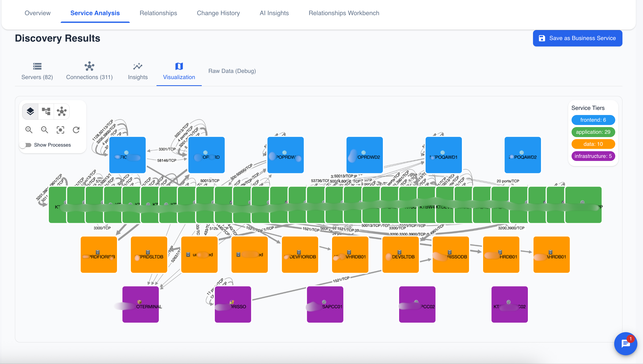Select the layered view layout icon

pos(30,111)
